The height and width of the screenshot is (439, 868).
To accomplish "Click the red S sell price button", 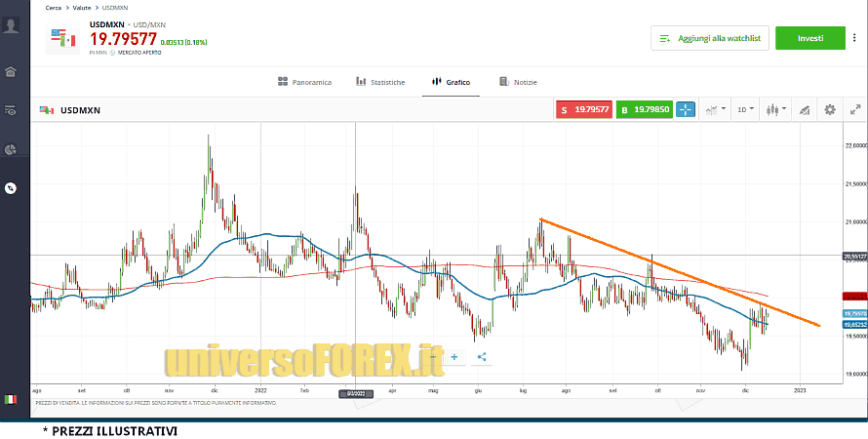I will (584, 109).
